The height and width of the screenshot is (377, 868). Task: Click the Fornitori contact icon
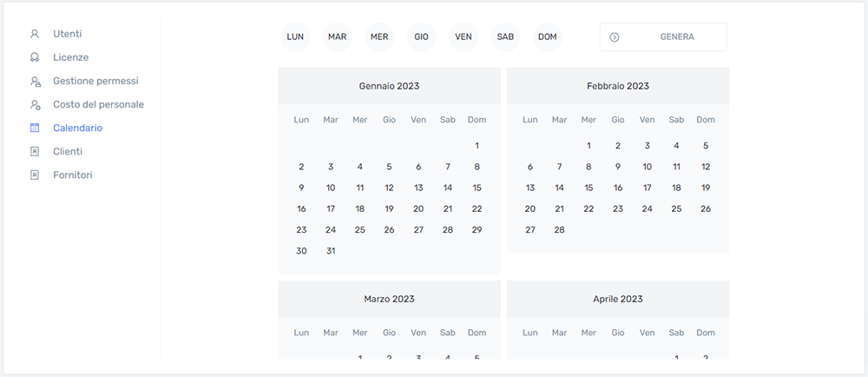click(35, 175)
